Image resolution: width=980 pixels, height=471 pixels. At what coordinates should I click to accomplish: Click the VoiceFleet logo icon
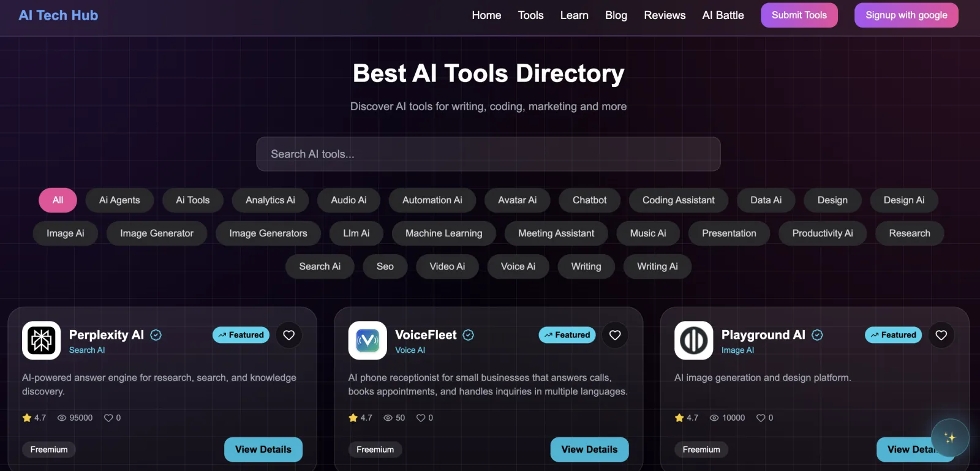[x=367, y=341]
